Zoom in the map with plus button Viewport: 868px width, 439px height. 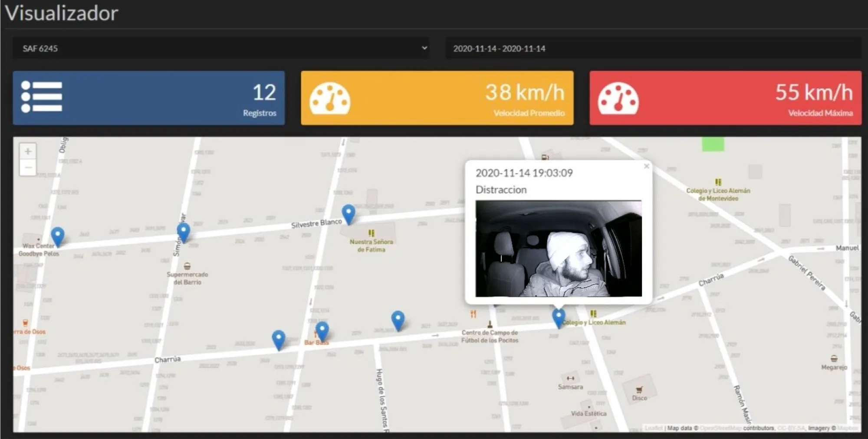pyautogui.click(x=28, y=151)
